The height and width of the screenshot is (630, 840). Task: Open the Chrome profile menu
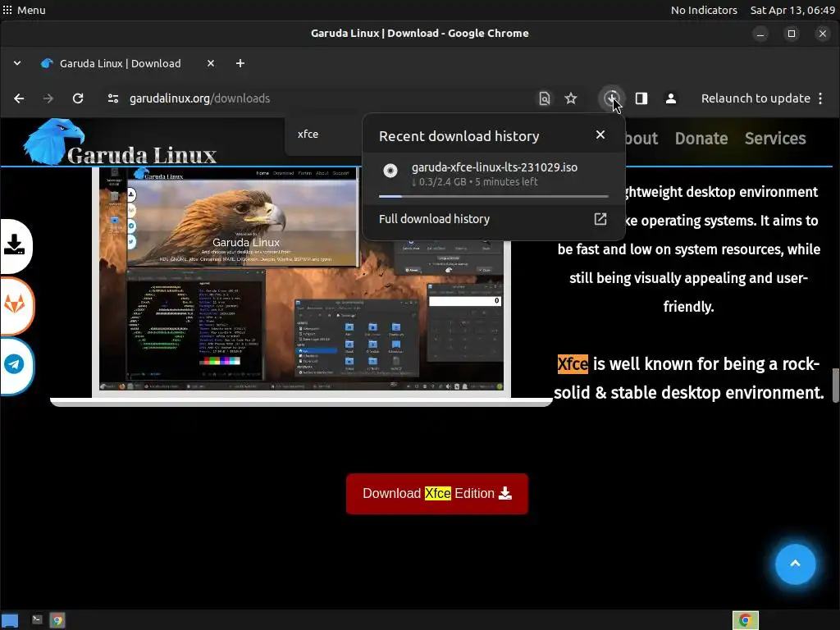(x=671, y=98)
